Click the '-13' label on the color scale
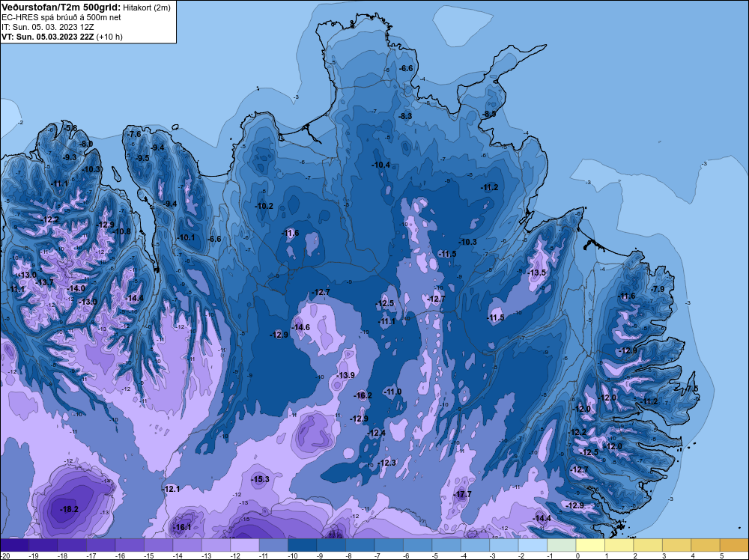 207,556
